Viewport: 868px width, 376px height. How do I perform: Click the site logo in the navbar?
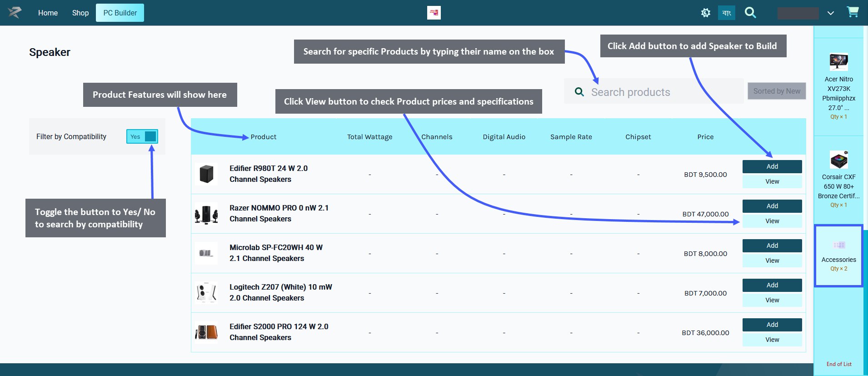pos(15,12)
